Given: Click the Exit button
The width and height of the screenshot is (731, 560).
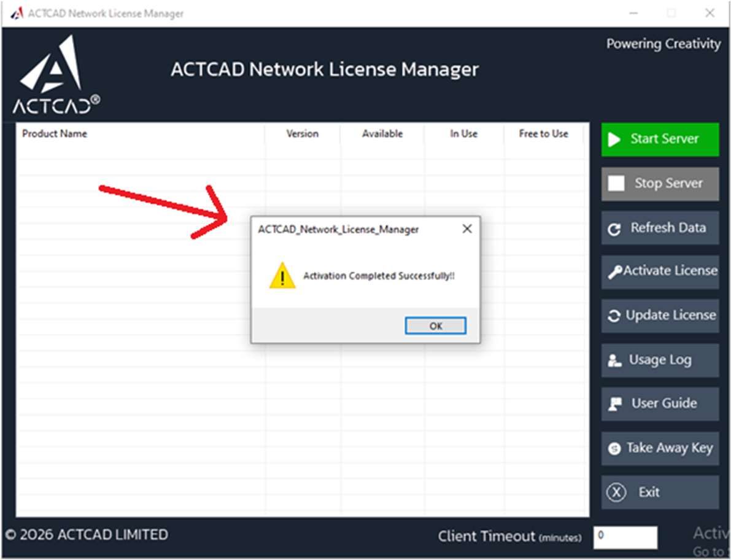Looking at the screenshot, I should (x=660, y=492).
